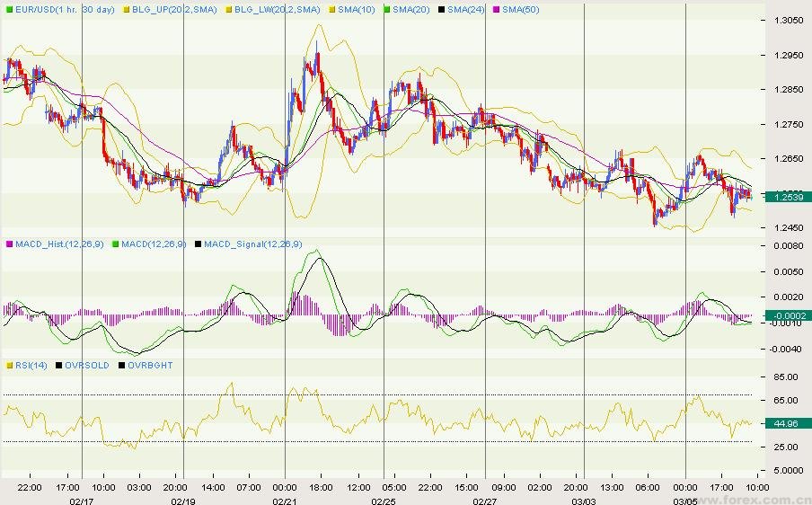The width and height of the screenshot is (812, 505).
Task: Select the BLG_UP(20,2,SMA) indicator label
Action: click(x=174, y=9)
